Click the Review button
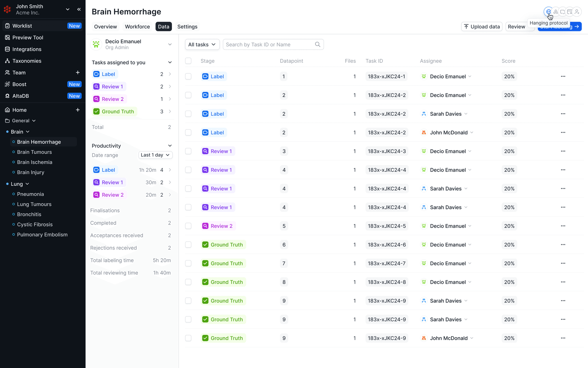 [x=517, y=26]
